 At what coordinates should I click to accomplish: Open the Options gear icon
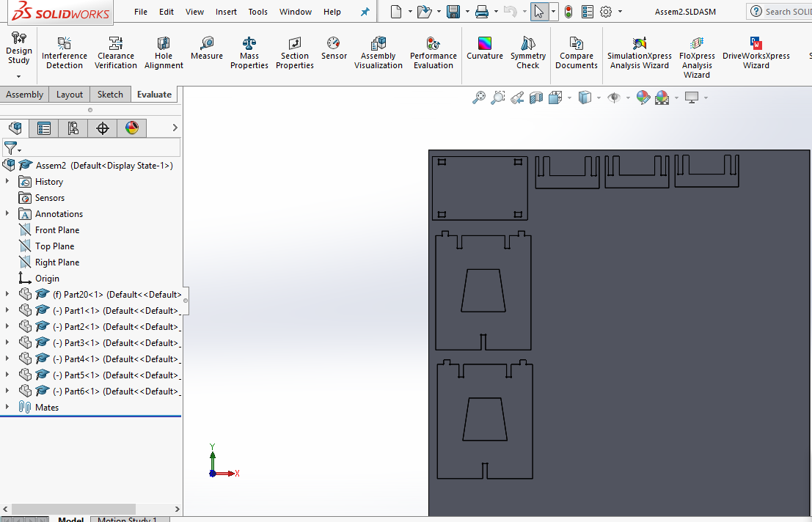coord(606,12)
